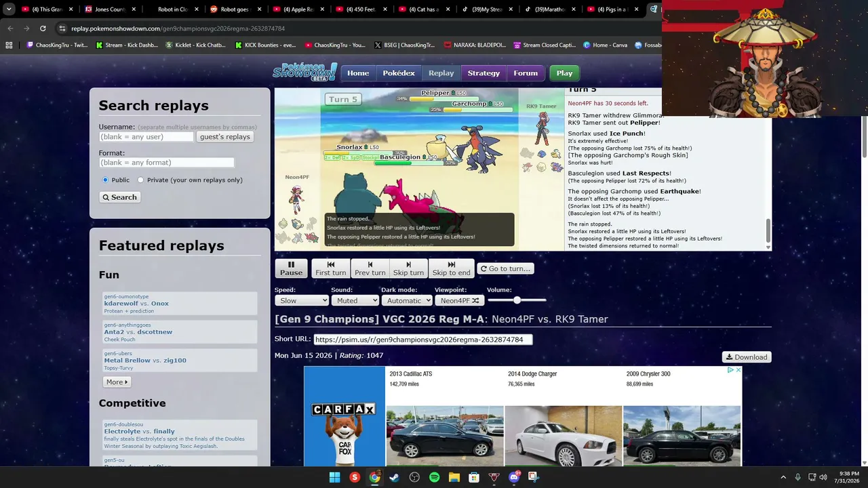Open the volume tray icon
Screen dimensions: 868x488
pos(823,477)
